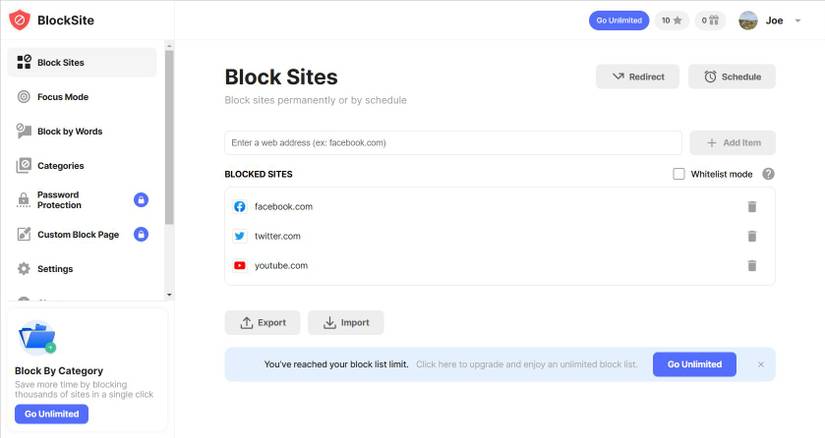
Task: Delete youtube.com with its trash icon
Action: click(x=752, y=265)
